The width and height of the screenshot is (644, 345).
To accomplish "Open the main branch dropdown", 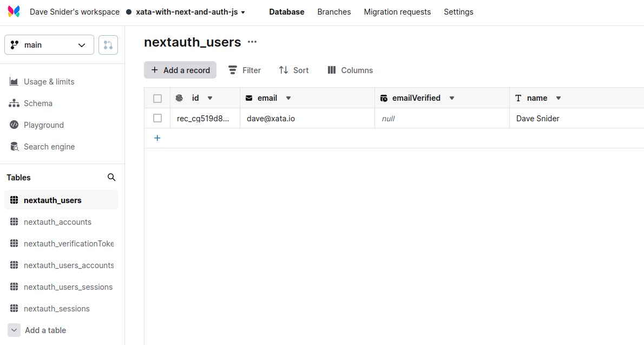I will tap(49, 45).
